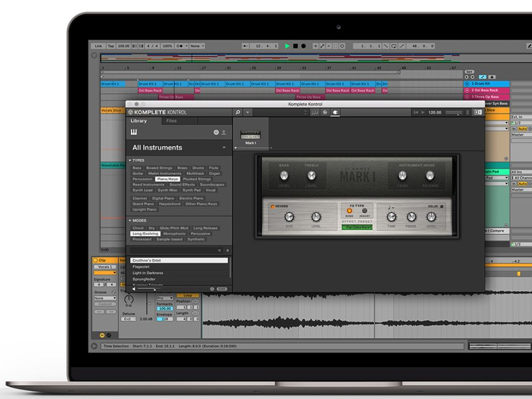Toggle the REVERB on/off LED
Screen dimensions: 532x399
(x=273, y=206)
